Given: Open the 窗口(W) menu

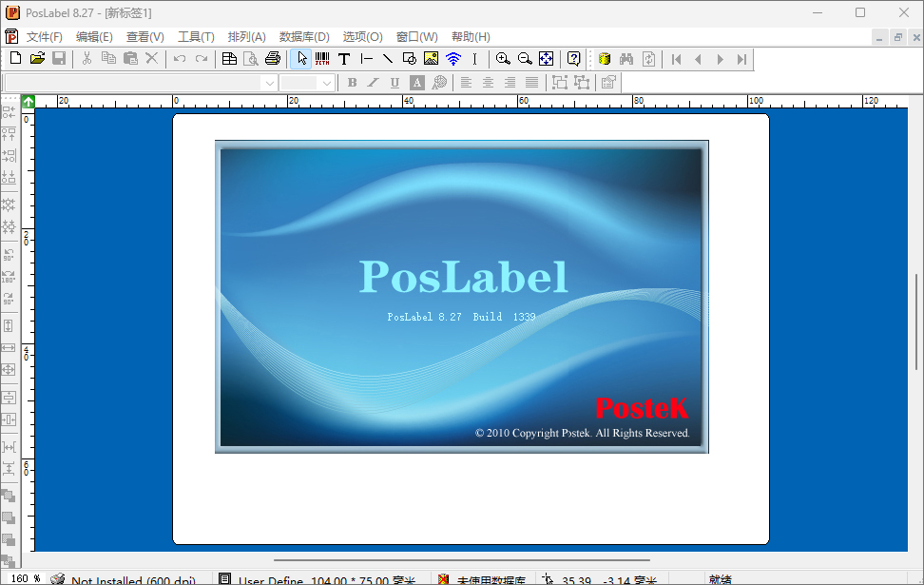Looking at the screenshot, I should tap(417, 36).
